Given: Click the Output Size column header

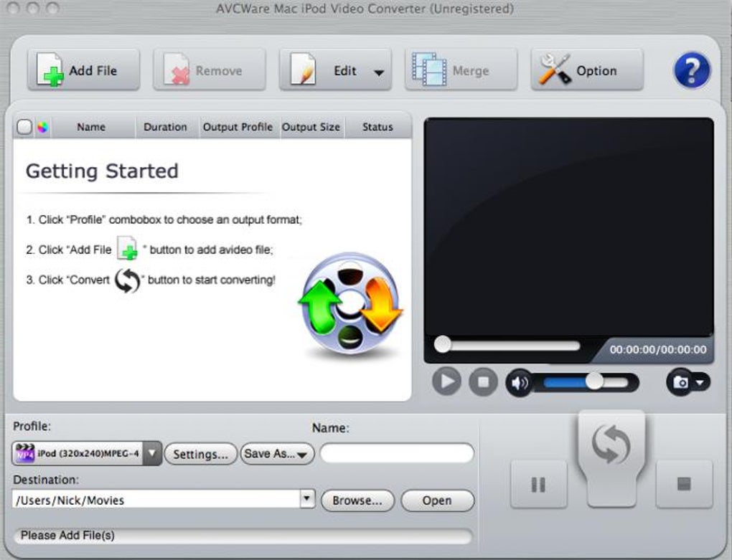Looking at the screenshot, I should [311, 127].
